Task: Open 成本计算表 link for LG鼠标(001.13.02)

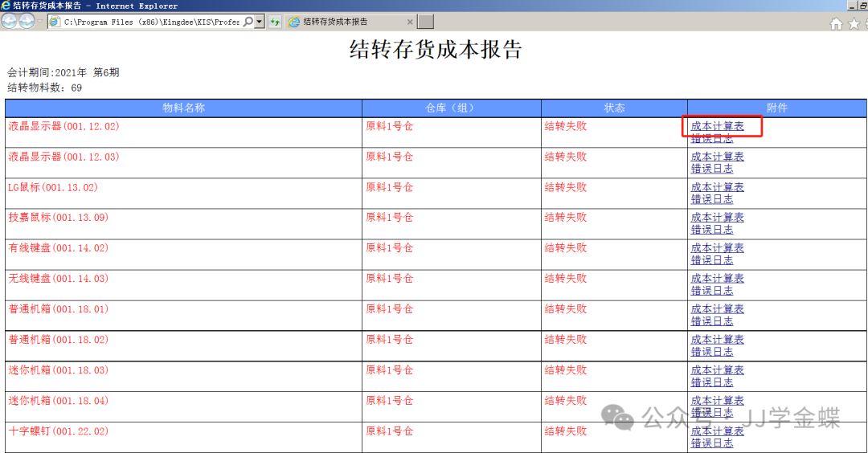Action: [717, 187]
